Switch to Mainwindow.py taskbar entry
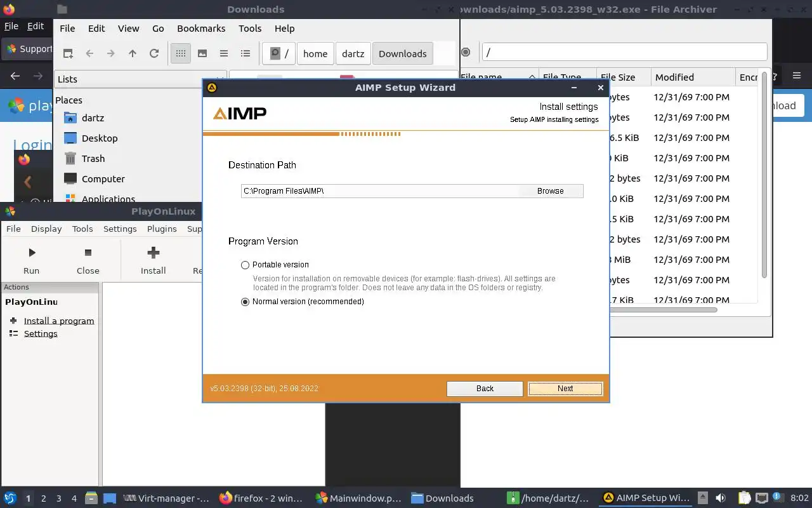This screenshot has height=508, width=812. point(358,498)
